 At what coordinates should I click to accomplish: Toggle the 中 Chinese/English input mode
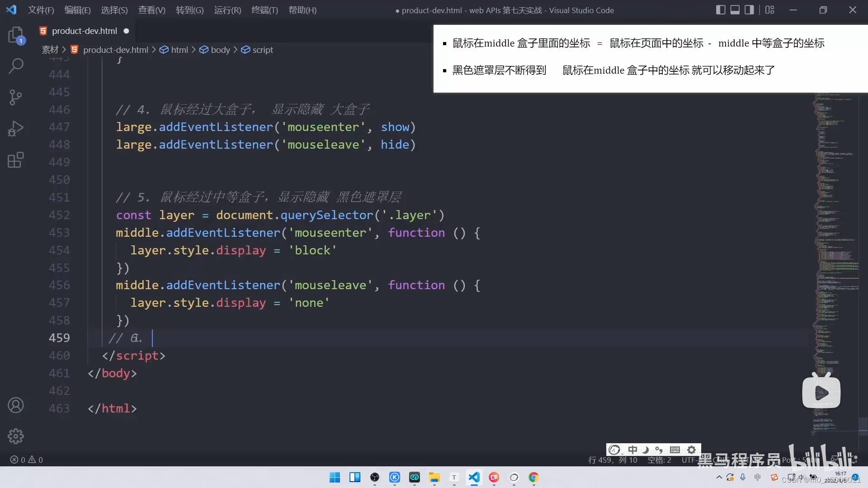pos(632,450)
